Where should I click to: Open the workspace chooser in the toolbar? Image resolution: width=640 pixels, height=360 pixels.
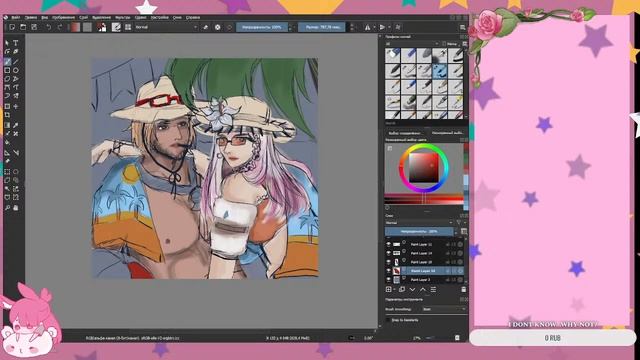462,27
